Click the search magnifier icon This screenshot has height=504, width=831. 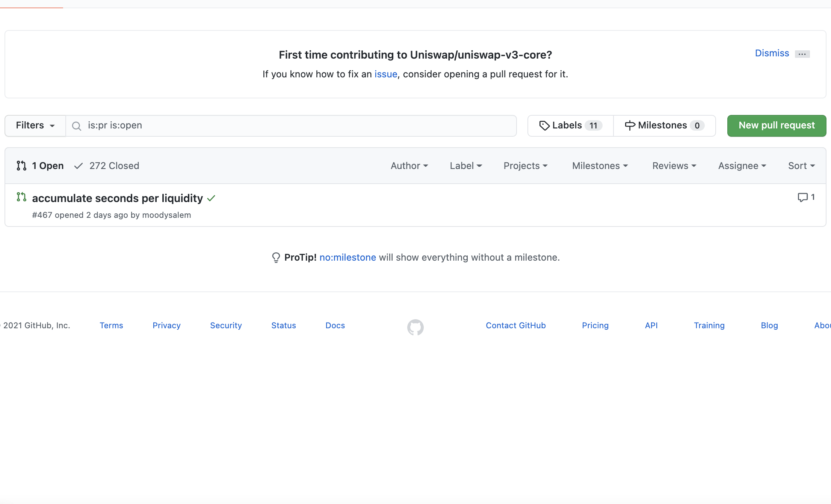(x=77, y=126)
